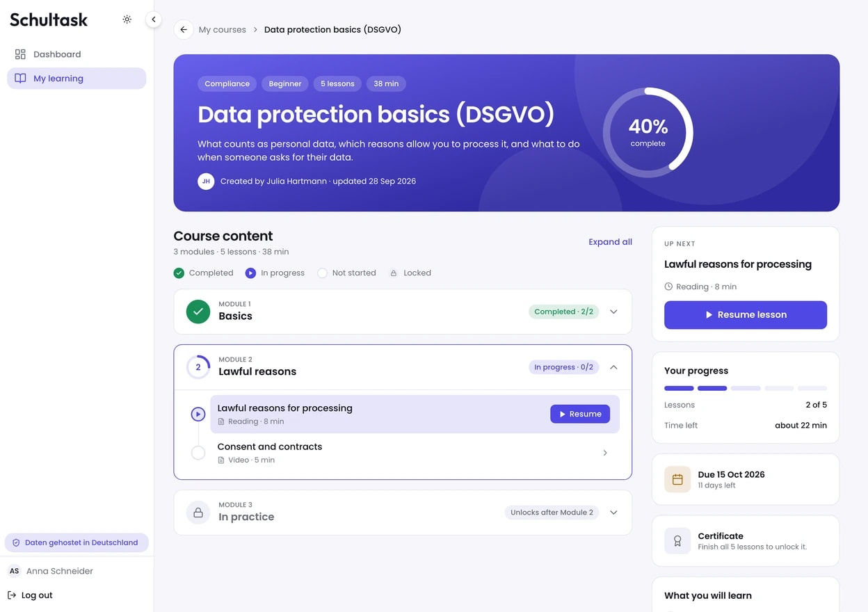Click the first filled segment of Your progress bar
This screenshot has height=612, width=868.
tap(679, 388)
